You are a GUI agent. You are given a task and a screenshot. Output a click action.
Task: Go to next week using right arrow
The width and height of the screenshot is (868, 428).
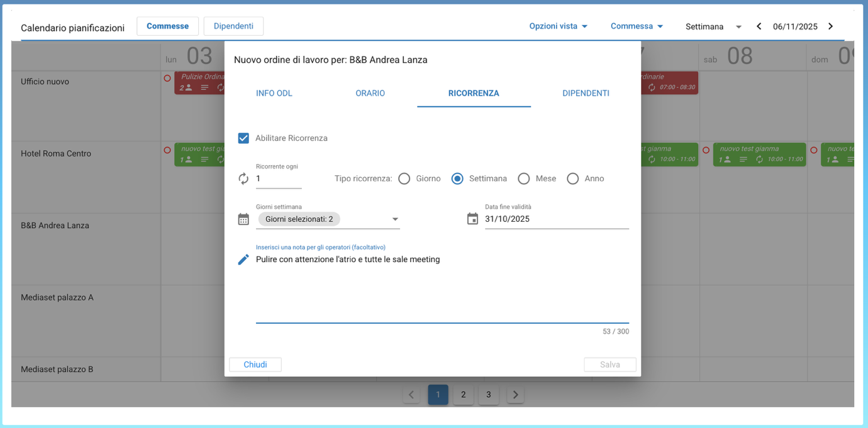[830, 26]
